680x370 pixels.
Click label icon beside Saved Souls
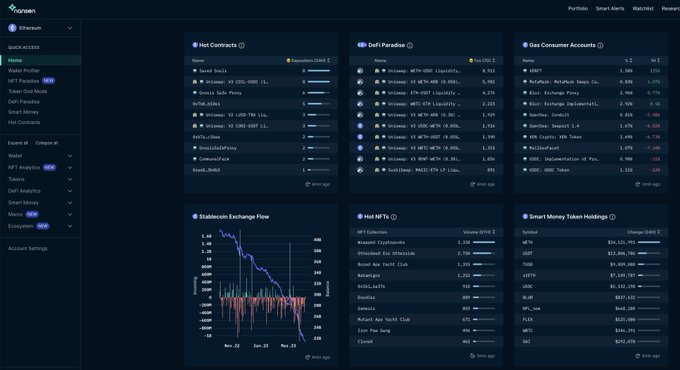[x=195, y=71]
